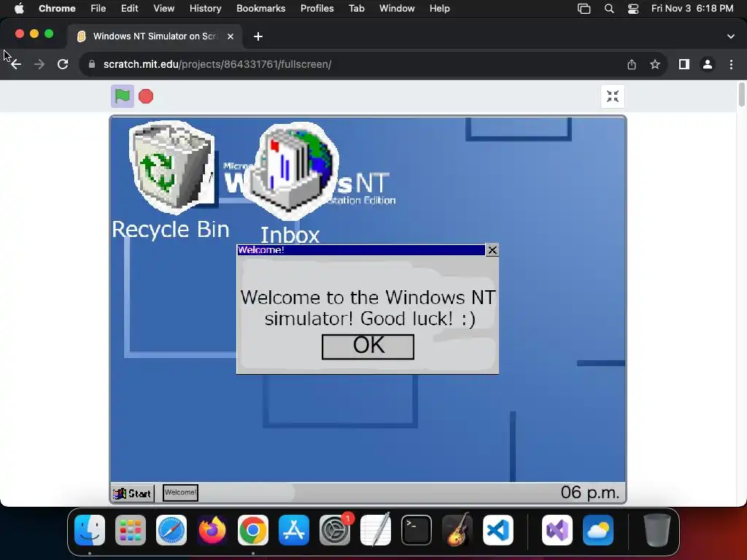747x560 pixels.
Task: Toggle the Chrome side panel
Action: coord(684,64)
